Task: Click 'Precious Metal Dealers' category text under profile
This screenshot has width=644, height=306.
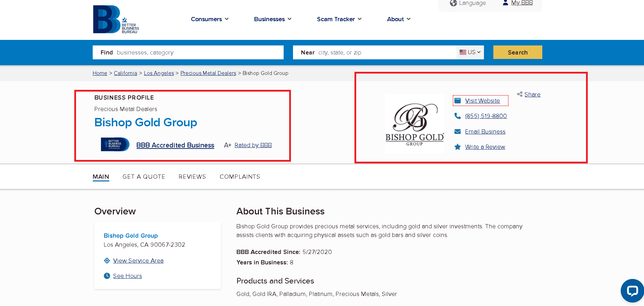Action: coord(126,109)
